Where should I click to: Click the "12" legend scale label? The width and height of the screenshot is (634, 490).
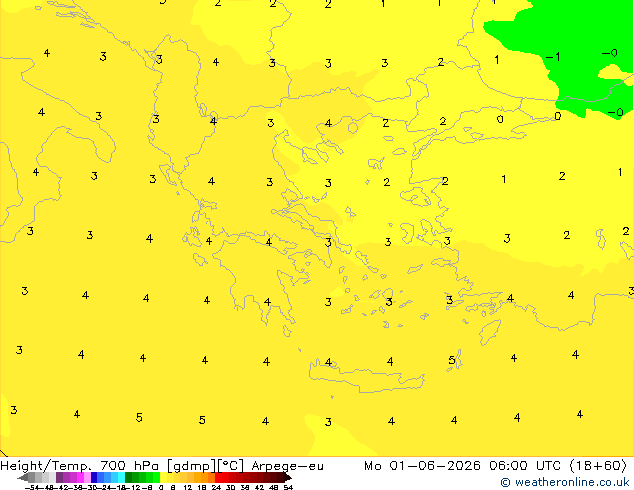[188, 487]
